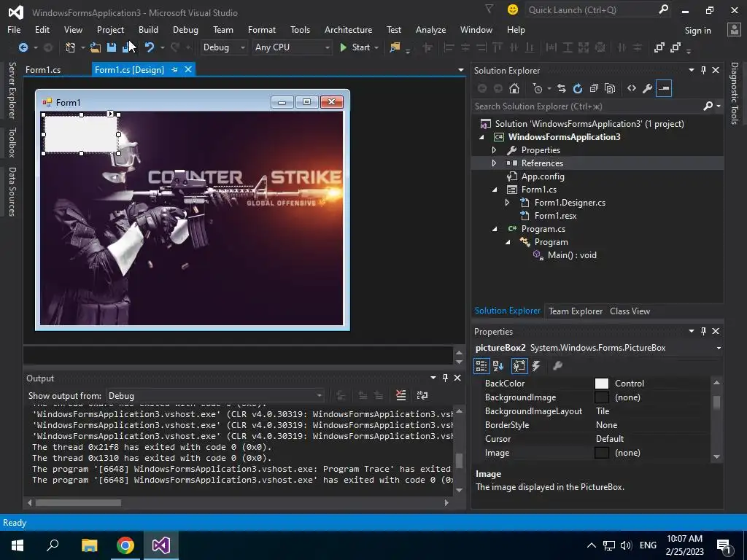Open the Build menu
The width and height of the screenshot is (747, 560).
(x=148, y=29)
